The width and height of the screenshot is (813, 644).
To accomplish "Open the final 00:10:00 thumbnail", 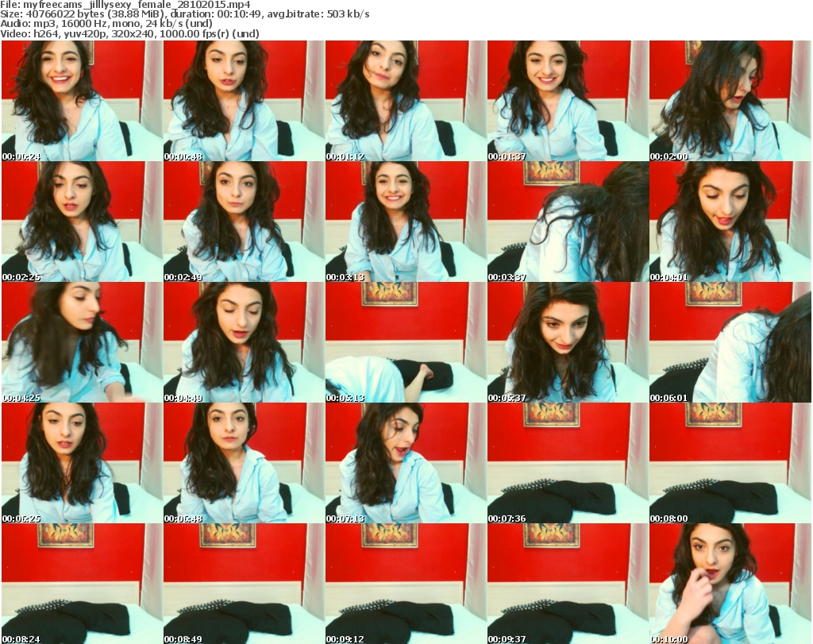I will [730, 584].
